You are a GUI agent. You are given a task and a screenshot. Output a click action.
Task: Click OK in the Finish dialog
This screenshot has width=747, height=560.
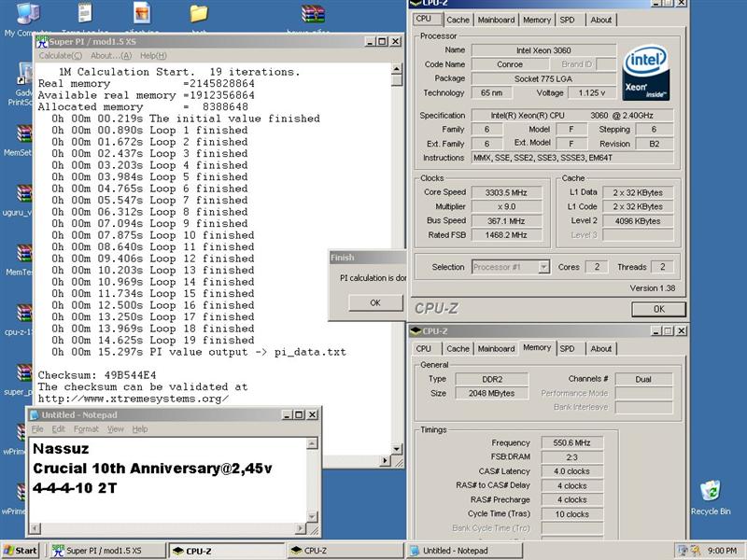[375, 302]
